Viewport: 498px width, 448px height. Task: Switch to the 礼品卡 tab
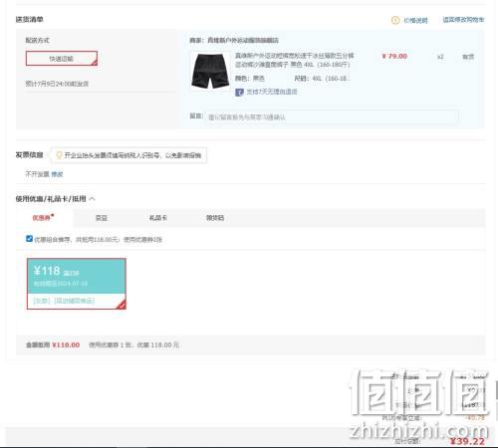(x=158, y=218)
